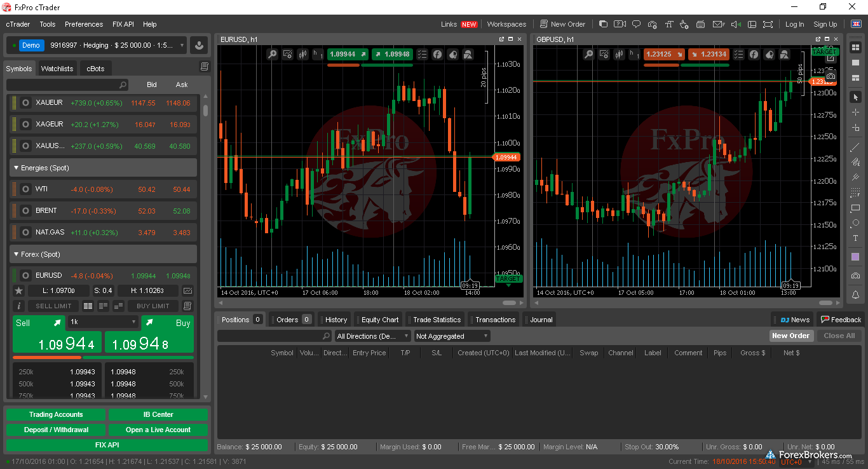Select the ellipse shape tool
This screenshot has height=469, width=868.
855,223
